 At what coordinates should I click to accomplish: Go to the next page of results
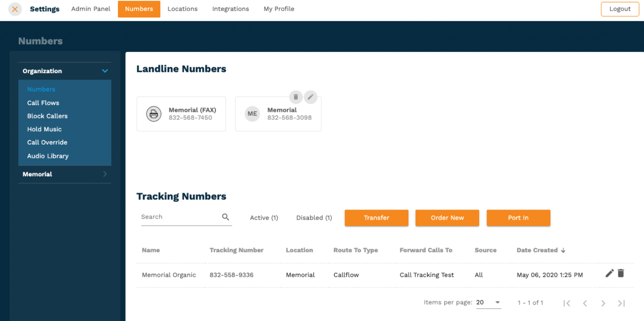click(x=603, y=303)
